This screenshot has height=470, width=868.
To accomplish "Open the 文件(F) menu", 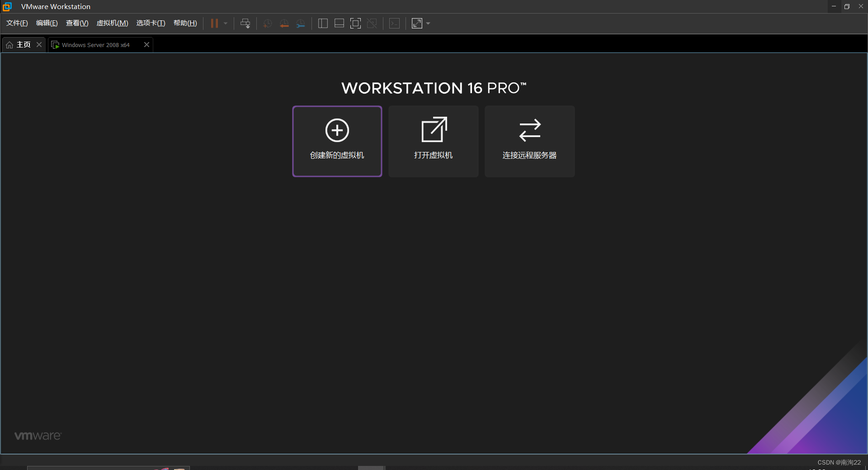I will [17, 23].
